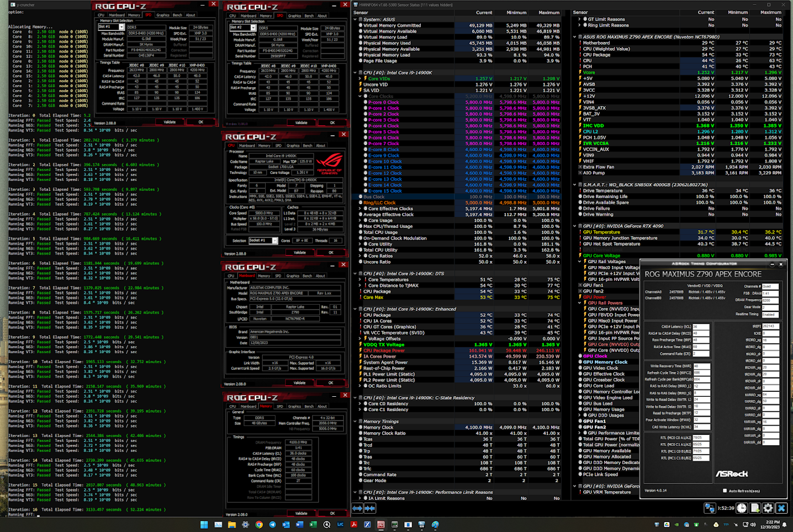Expand GT Limit Reasons in HWiNFO
The width and height of the screenshot is (793, 532).
[x=579, y=19]
